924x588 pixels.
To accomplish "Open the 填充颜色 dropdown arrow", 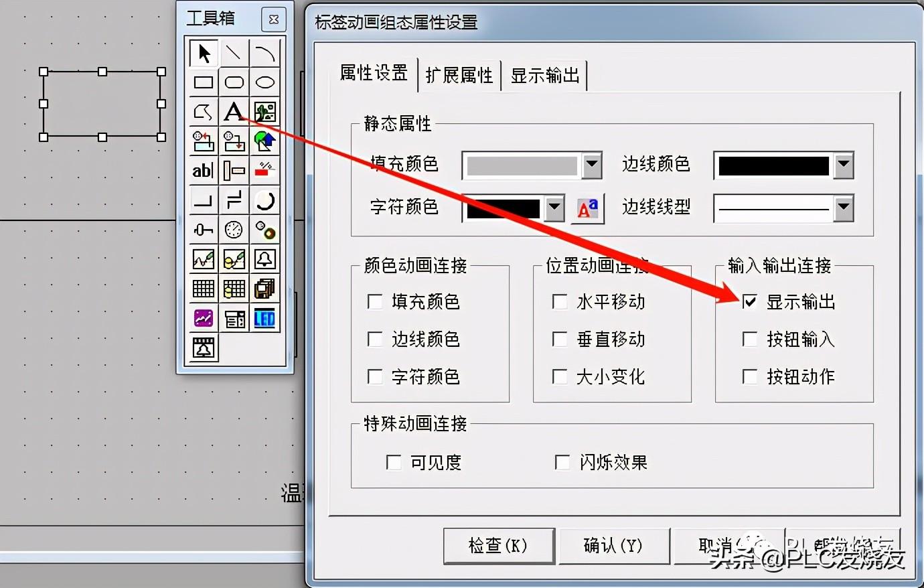I will (592, 165).
